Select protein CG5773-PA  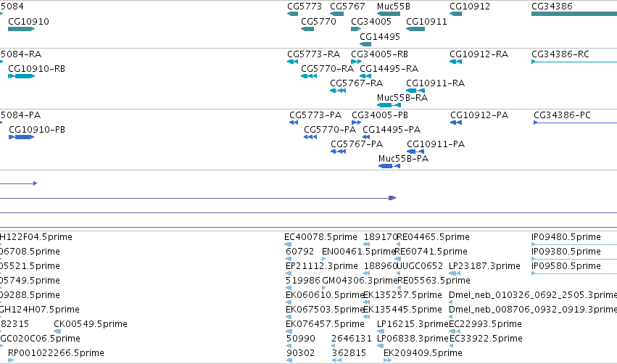315,115
